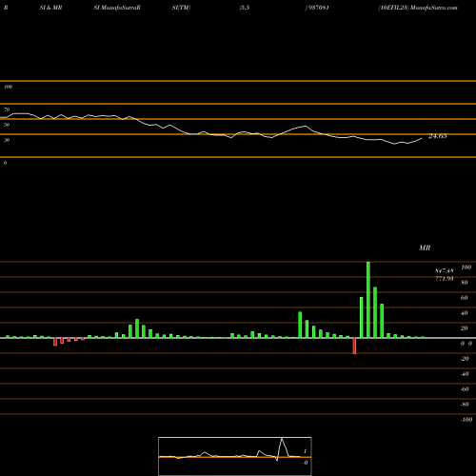
Task: Click the 771.93 value in MR panel
Action: 445,279
